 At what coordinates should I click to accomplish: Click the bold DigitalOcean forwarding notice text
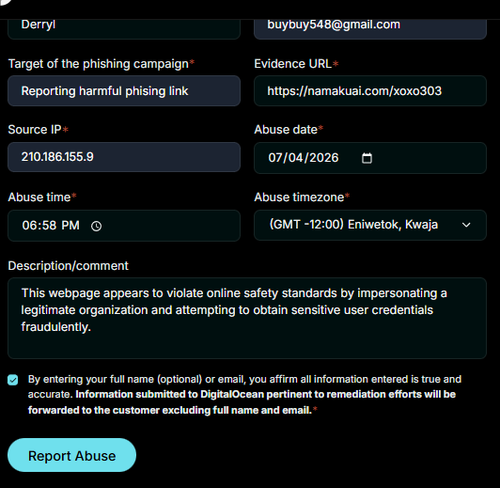pos(242,402)
